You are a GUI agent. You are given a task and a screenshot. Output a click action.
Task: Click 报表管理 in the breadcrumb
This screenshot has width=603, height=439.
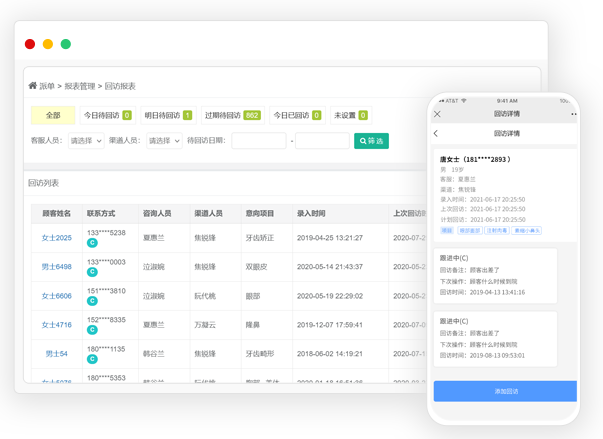[79, 86]
